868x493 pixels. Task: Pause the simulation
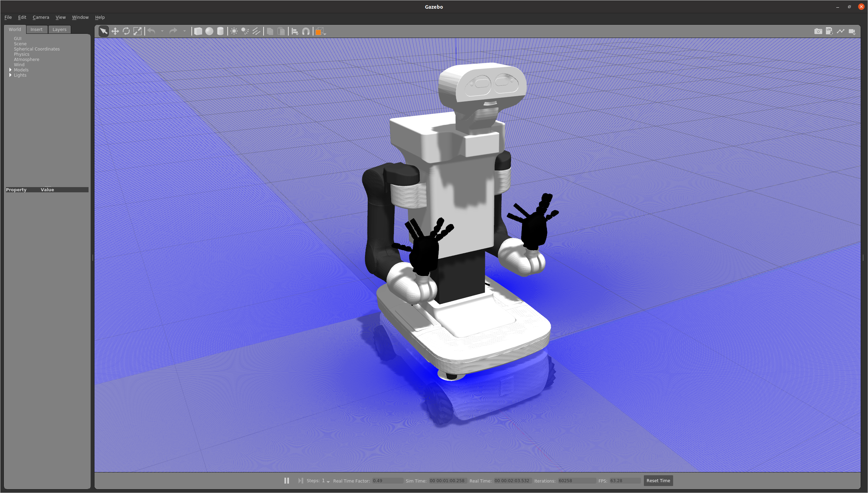pos(287,480)
